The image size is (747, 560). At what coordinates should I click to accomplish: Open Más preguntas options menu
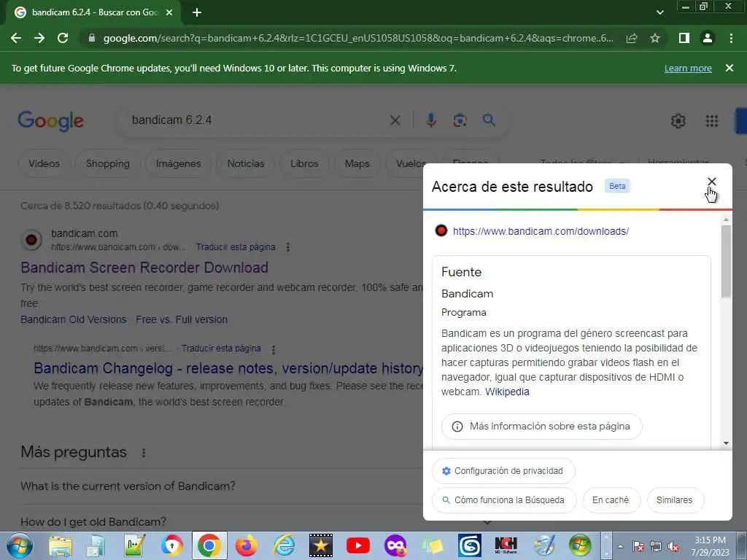pyautogui.click(x=144, y=452)
